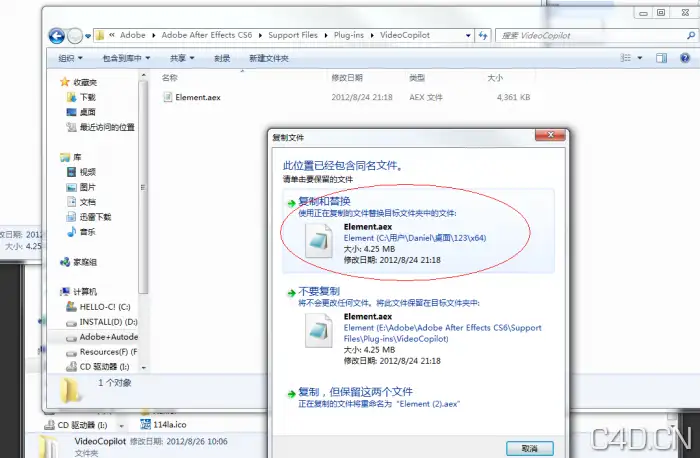Click the 刻录 toolbar button
Screen dimensions: 700x458
pos(222,58)
